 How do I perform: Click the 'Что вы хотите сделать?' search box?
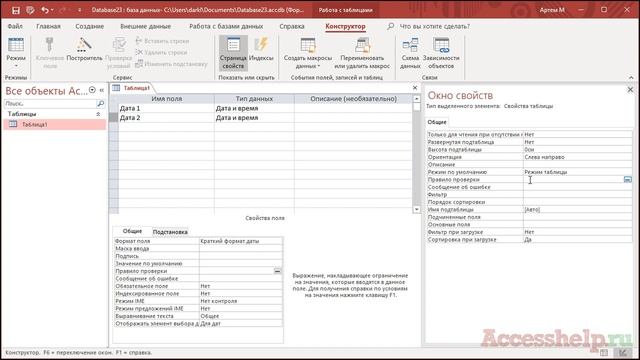click(434, 26)
